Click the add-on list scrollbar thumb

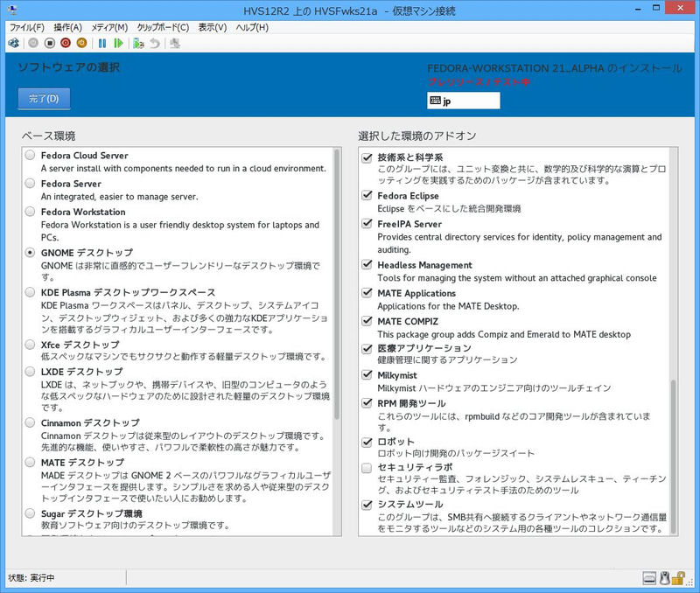(x=674, y=456)
